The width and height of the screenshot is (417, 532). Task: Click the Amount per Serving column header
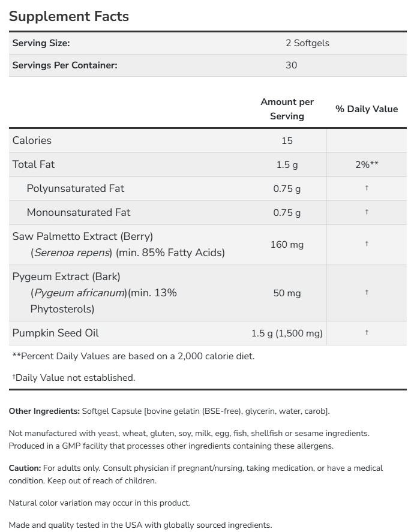[x=287, y=109]
